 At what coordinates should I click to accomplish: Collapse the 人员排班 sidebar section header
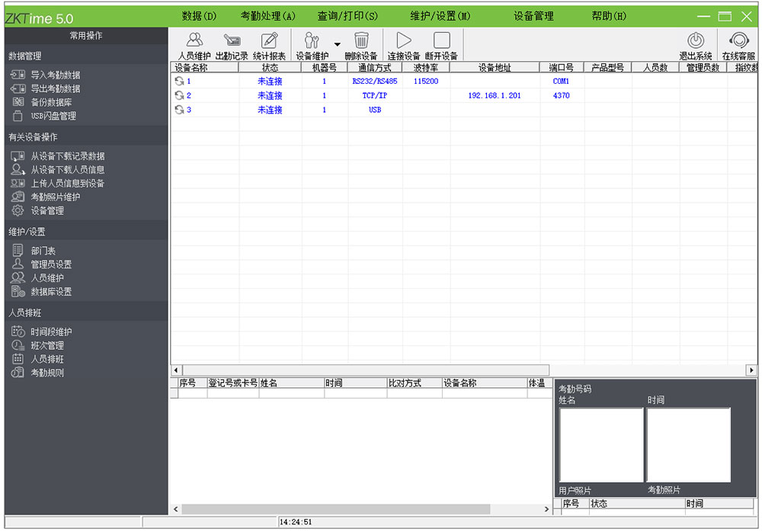coord(87,313)
